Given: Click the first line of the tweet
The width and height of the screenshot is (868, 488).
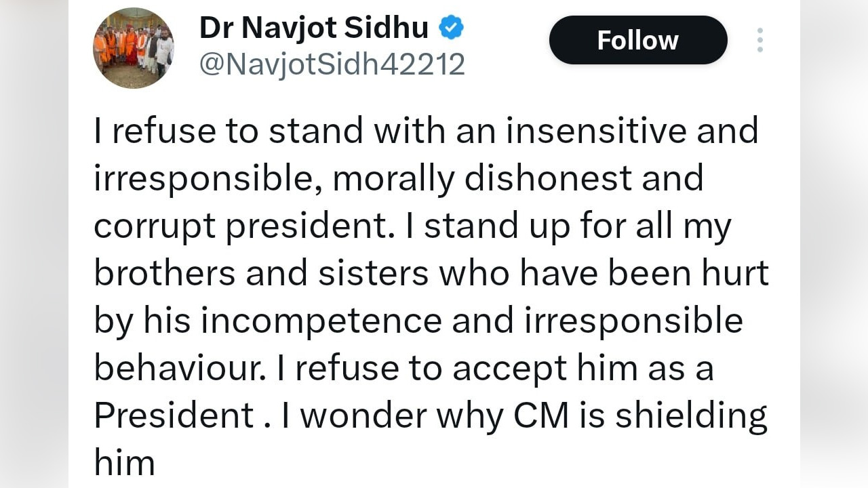Looking at the screenshot, I should point(426,130).
